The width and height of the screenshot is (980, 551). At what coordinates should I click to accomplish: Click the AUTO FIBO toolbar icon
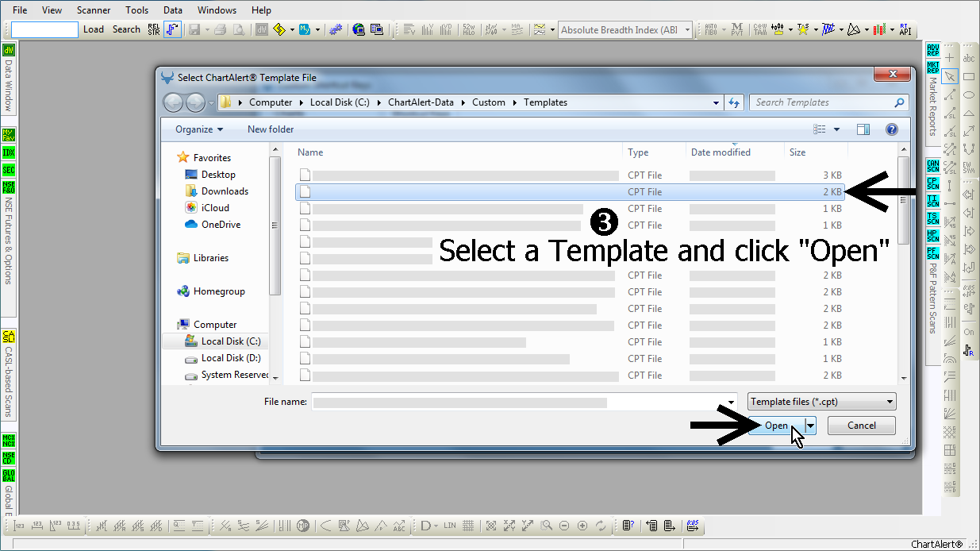click(711, 29)
